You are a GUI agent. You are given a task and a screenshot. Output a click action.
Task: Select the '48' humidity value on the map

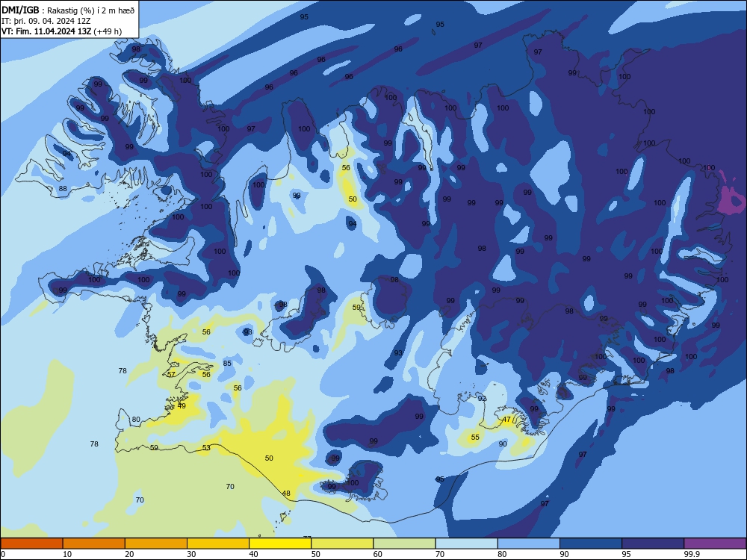[x=286, y=494]
